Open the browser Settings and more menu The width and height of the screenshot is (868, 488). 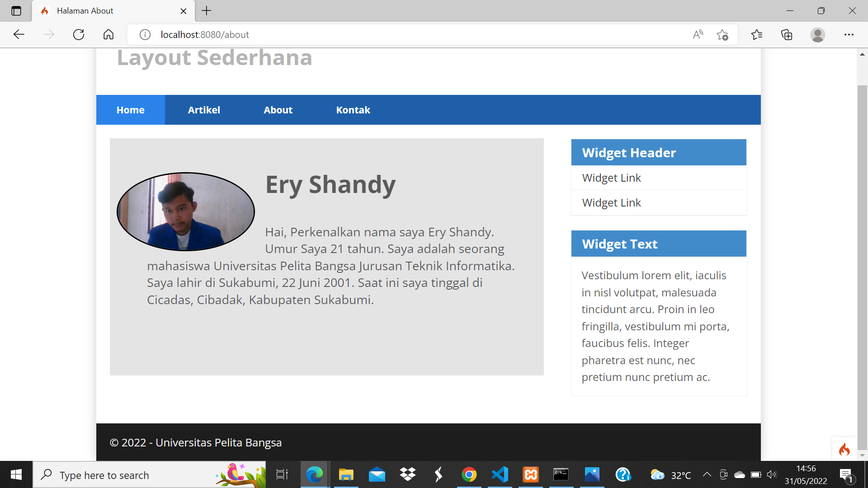849,34
